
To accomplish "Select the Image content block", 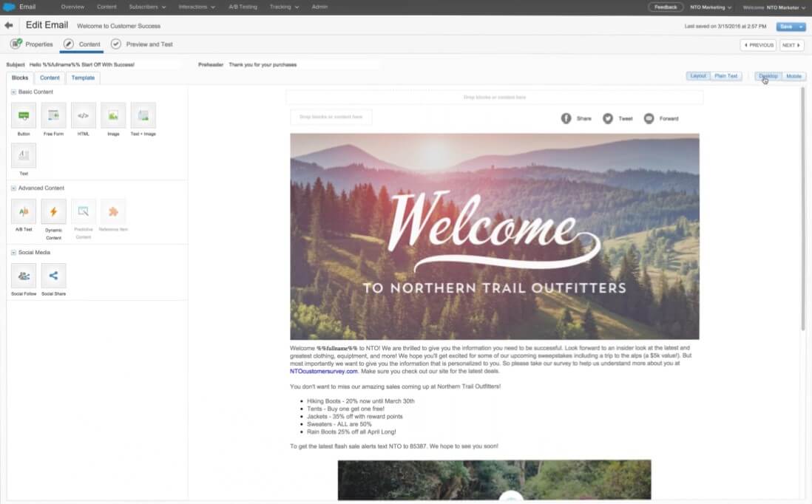I will (x=113, y=115).
